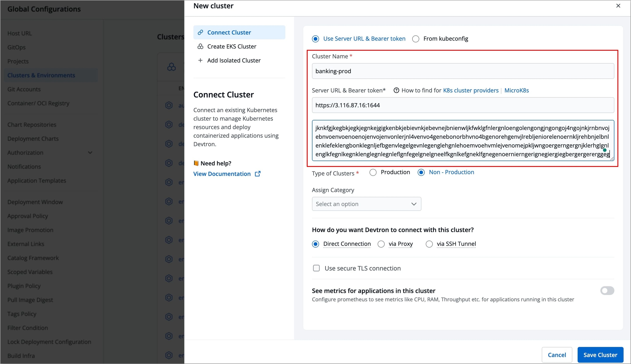
Task: Open GitOps configuration page
Action: 16,47
